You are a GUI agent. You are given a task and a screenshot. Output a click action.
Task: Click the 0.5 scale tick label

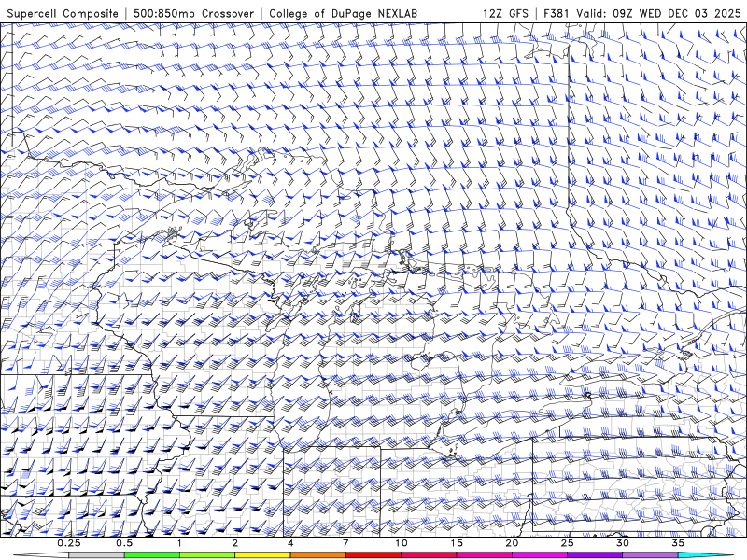click(124, 543)
